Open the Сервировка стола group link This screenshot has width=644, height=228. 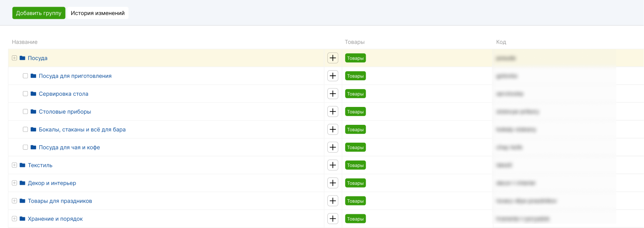click(64, 94)
